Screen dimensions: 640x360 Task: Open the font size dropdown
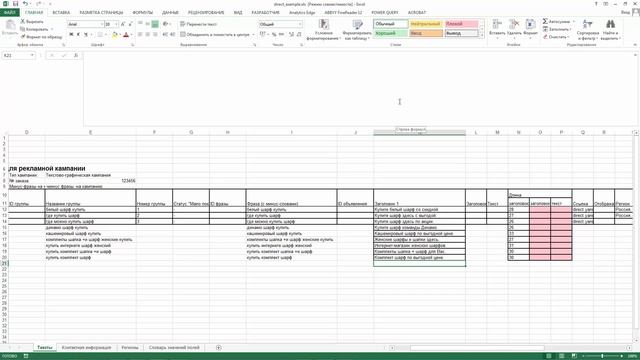point(117,24)
